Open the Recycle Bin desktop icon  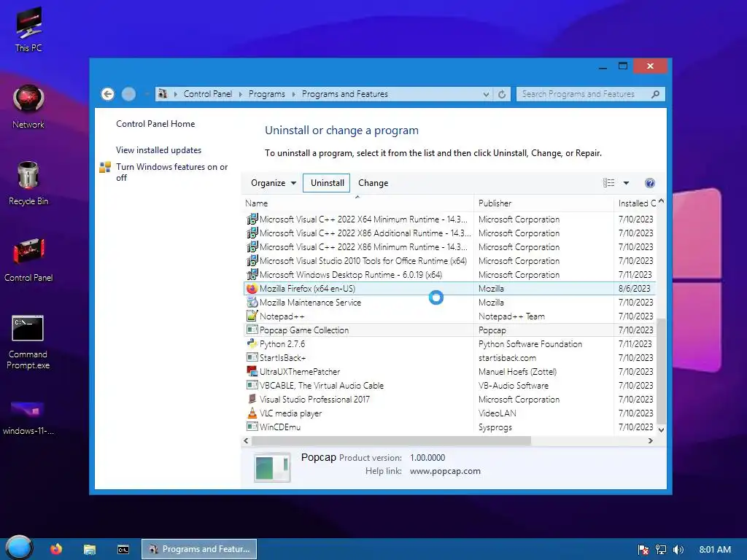28,183
